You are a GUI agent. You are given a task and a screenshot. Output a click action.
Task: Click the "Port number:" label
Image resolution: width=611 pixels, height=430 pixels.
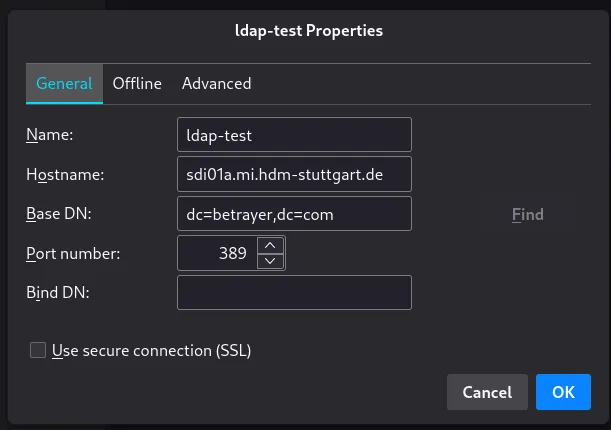click(73, 253)
